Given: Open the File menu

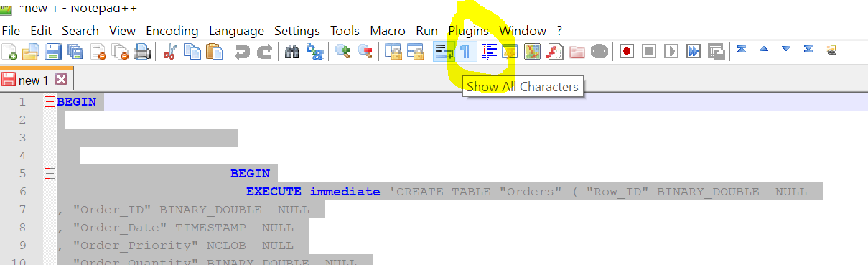Looking at the screenshot, I should [x=11, y=31].
